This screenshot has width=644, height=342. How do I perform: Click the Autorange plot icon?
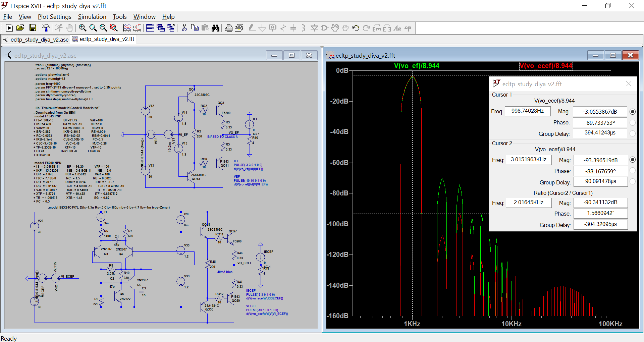tap(137, 28)
